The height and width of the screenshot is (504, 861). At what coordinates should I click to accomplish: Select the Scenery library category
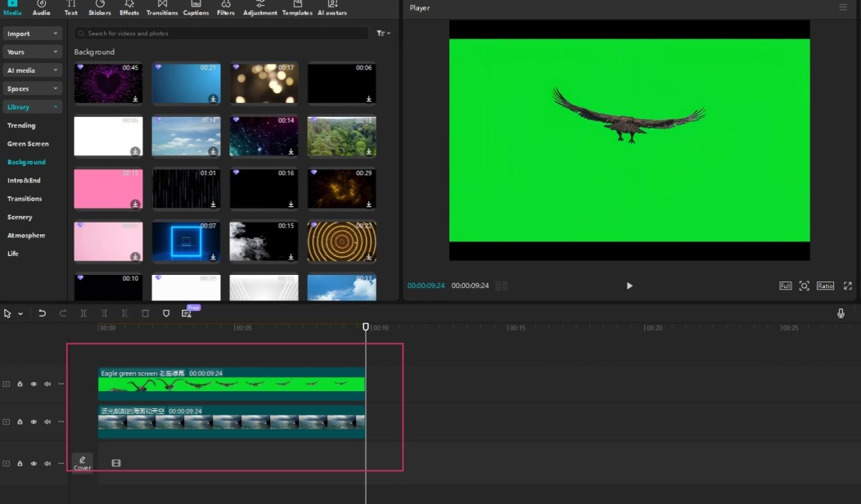pyautogui.click(x=20, y=217)
